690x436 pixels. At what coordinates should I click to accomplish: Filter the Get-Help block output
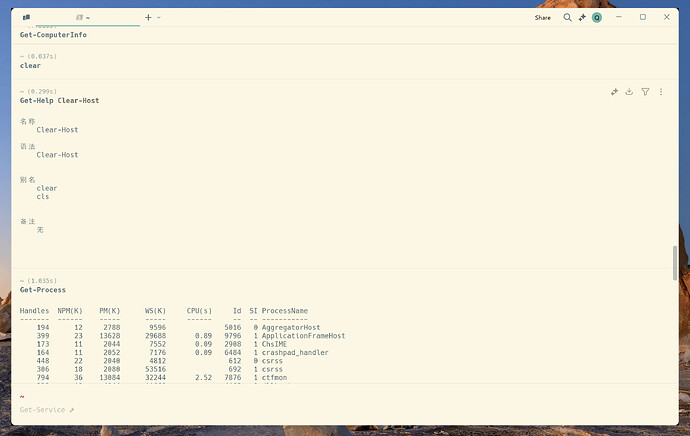pyautogui.click(x=645, y=92)
